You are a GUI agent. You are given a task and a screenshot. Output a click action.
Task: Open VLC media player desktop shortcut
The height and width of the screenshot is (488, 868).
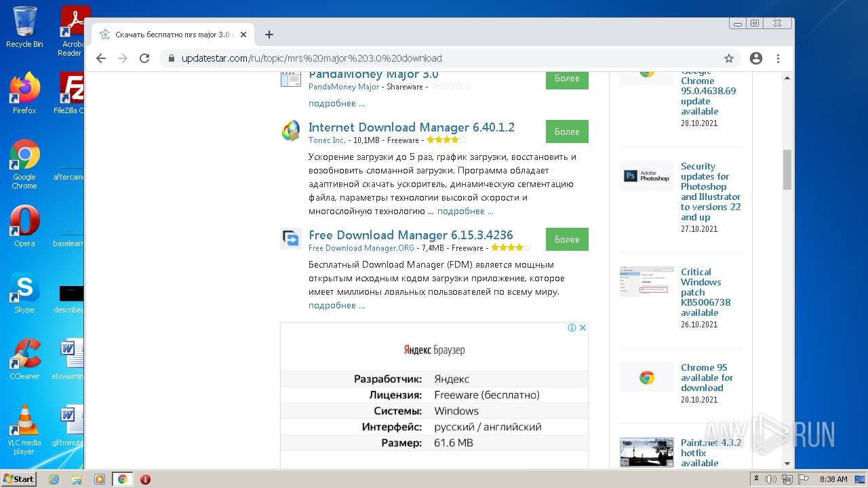(x=24, y=430)
